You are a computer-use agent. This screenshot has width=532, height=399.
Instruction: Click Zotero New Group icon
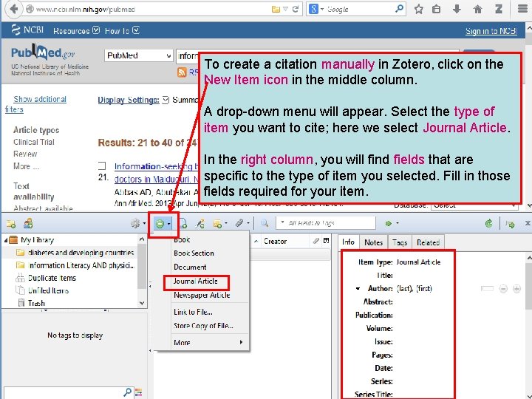[x=28, y=223]
